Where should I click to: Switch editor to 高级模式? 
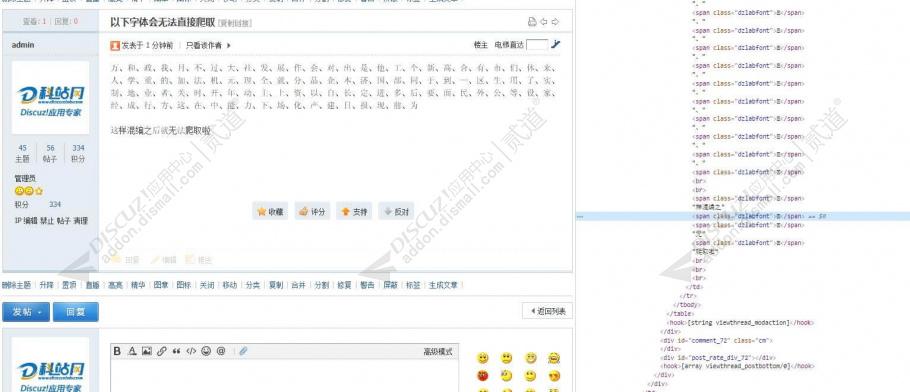tap(437, 351)
